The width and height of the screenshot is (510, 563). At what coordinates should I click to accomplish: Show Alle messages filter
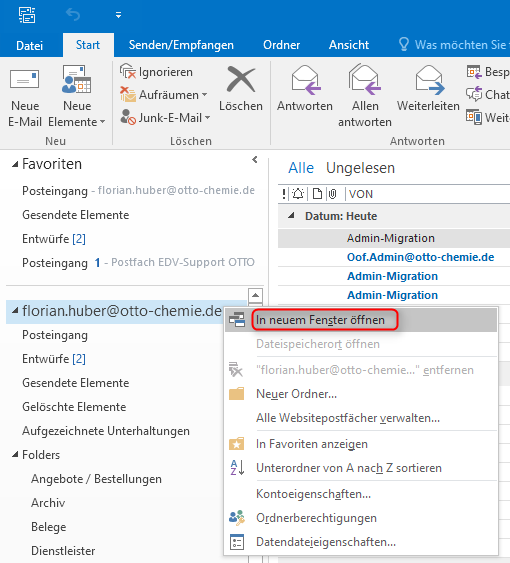(301, 168)
